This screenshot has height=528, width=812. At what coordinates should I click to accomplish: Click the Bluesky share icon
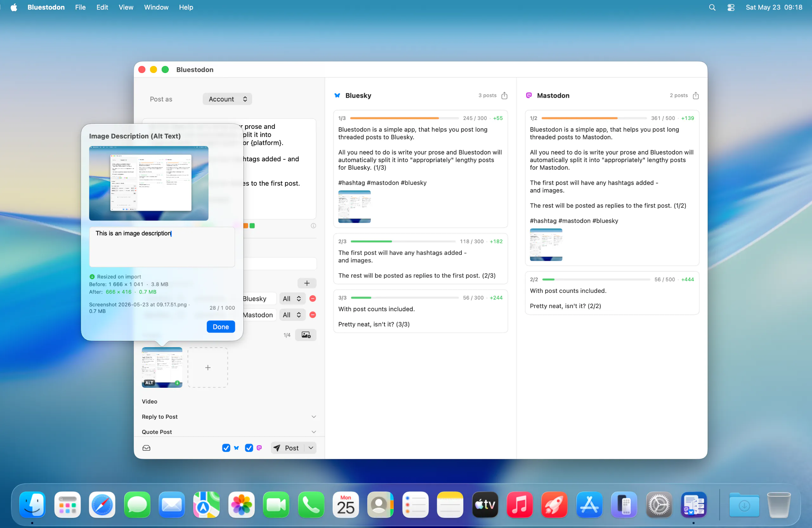504,96
